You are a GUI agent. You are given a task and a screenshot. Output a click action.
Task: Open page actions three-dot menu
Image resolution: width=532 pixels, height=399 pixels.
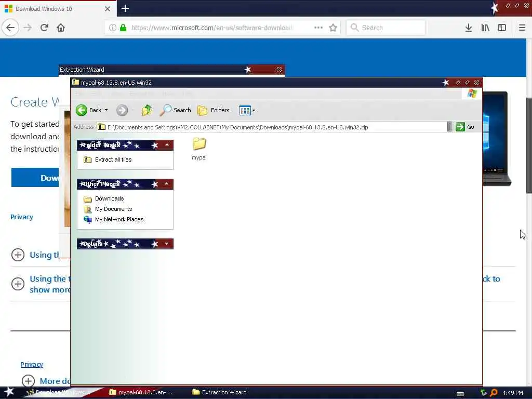pos(318,28)
